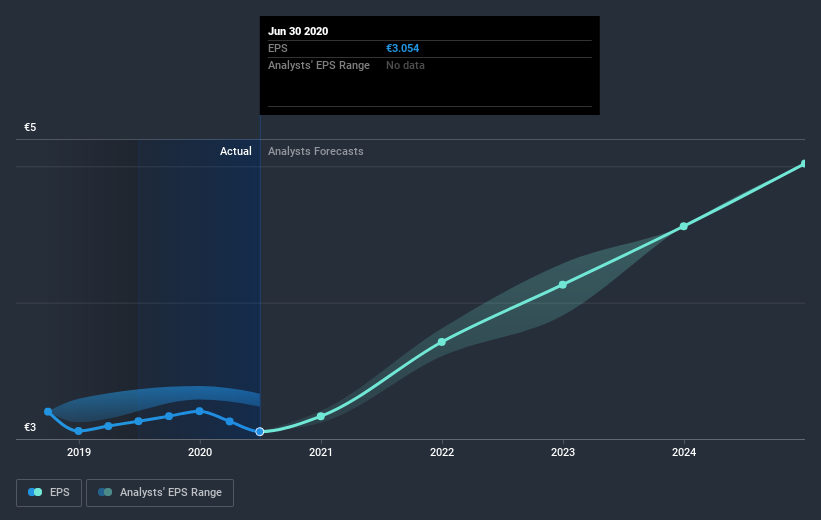The width and height of the screenshot is (821, 520).
Task: Click the 2021 forecast EPS data point
Action: tap(321, 416)
